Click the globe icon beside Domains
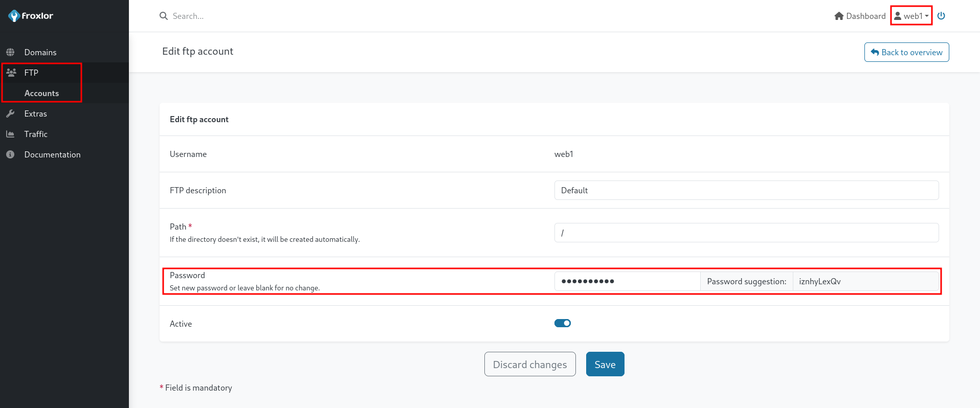 10,52
